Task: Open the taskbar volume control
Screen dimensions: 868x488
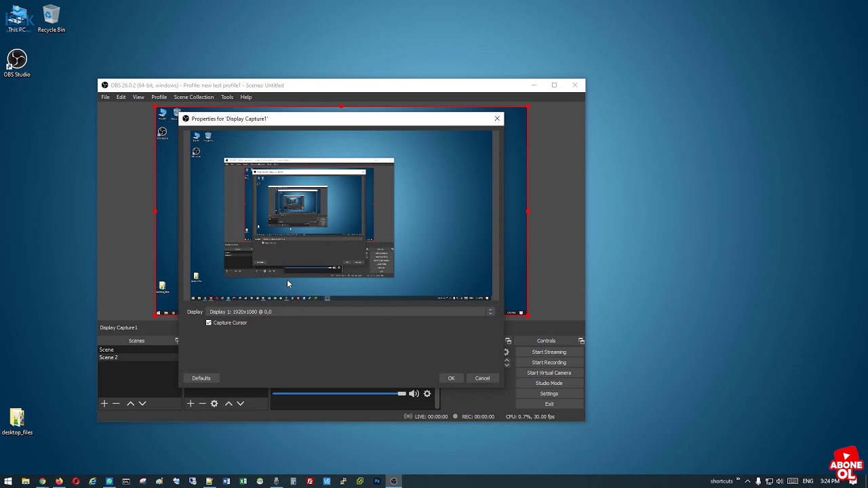Action: point(779,481)
